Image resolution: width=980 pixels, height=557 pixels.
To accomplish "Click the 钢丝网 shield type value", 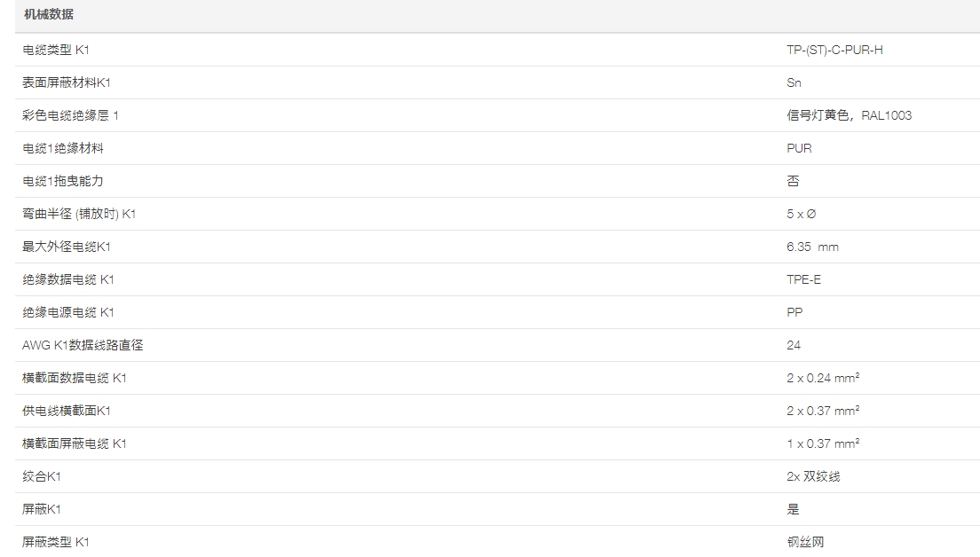I will [x=805, y=542].
